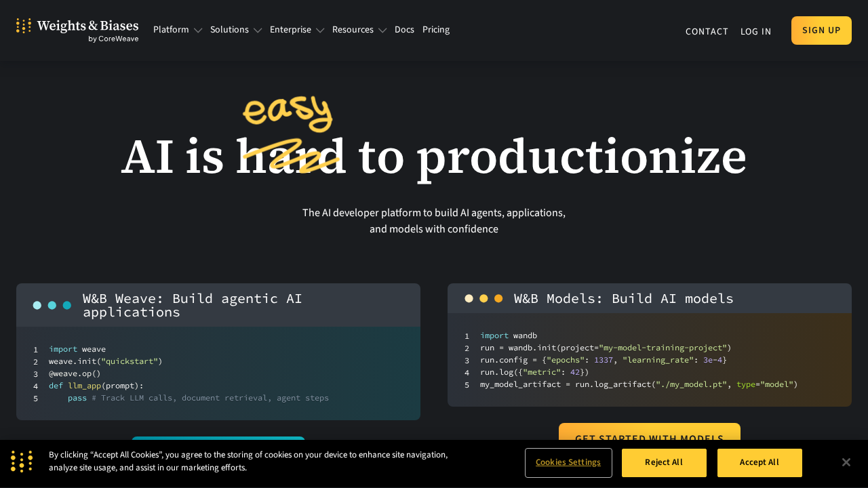Open Cookies Settings
The image size is (868, 488).
(x=568, y=462)
